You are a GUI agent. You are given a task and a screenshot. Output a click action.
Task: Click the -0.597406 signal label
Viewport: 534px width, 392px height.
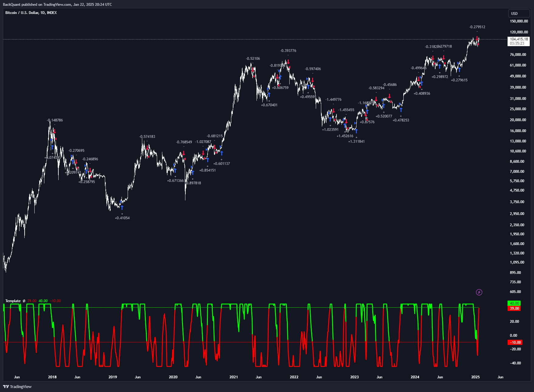313,69
